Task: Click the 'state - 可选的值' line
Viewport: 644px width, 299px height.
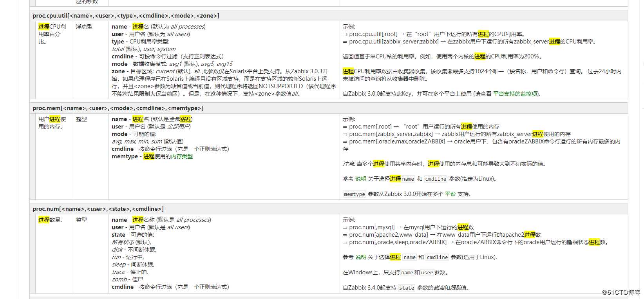Action: click(133, 235)
